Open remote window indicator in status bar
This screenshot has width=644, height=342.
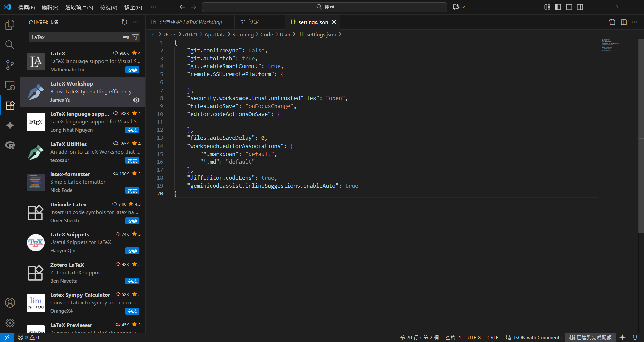tap(7, 337)
